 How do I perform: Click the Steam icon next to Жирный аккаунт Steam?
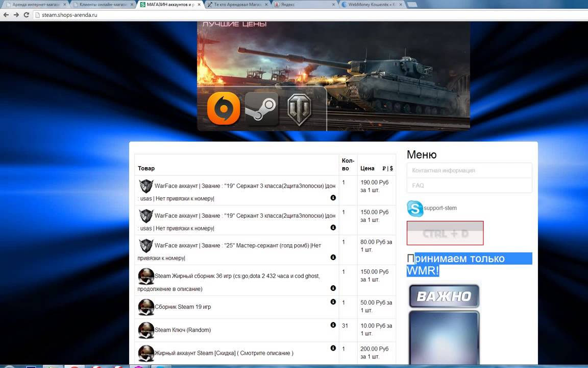146,353
